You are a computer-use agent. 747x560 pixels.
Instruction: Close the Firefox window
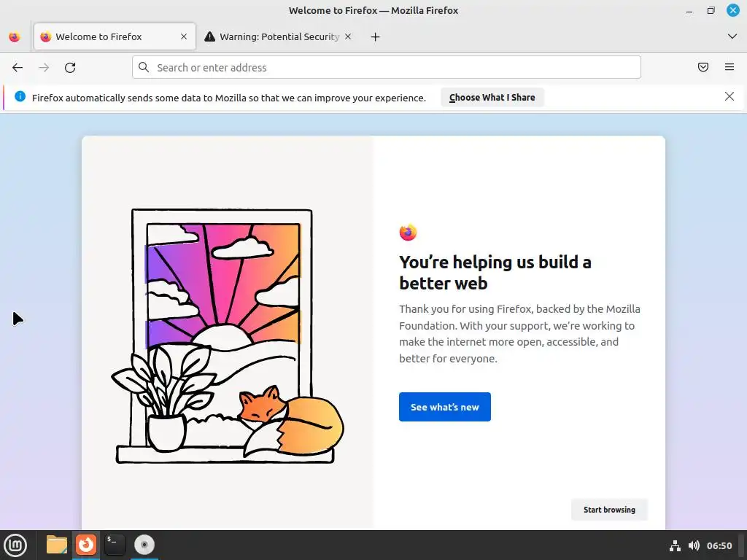(732, 10)
